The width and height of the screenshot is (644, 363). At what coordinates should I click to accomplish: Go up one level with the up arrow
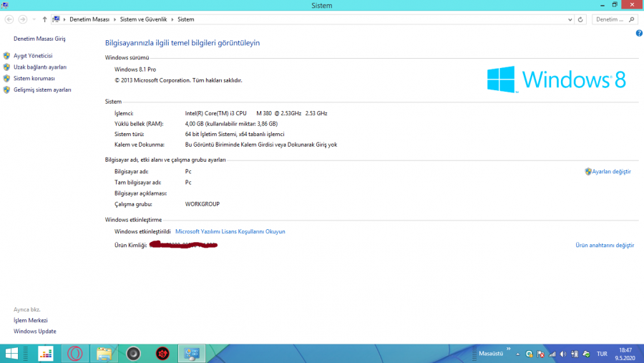coord(44,19)
